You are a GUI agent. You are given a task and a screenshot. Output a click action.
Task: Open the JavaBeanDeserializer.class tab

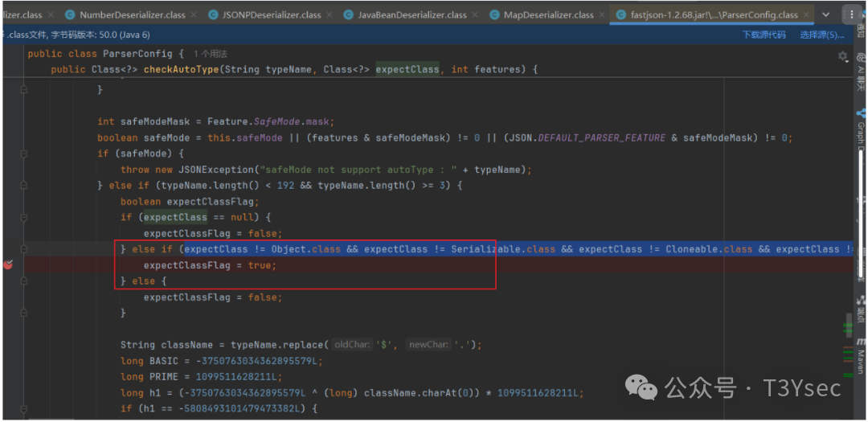(x=412, y=15)
